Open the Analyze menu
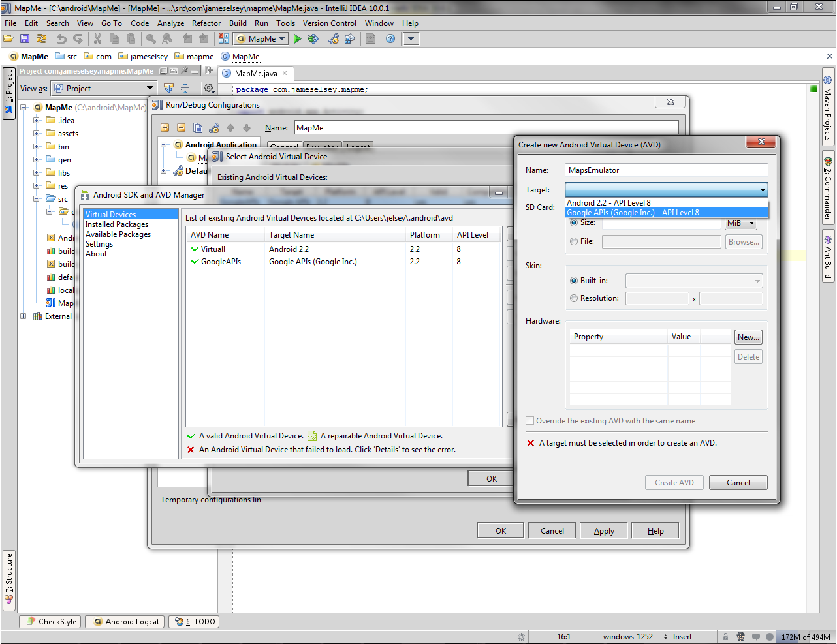837x644 pixels. click(170, 23)
